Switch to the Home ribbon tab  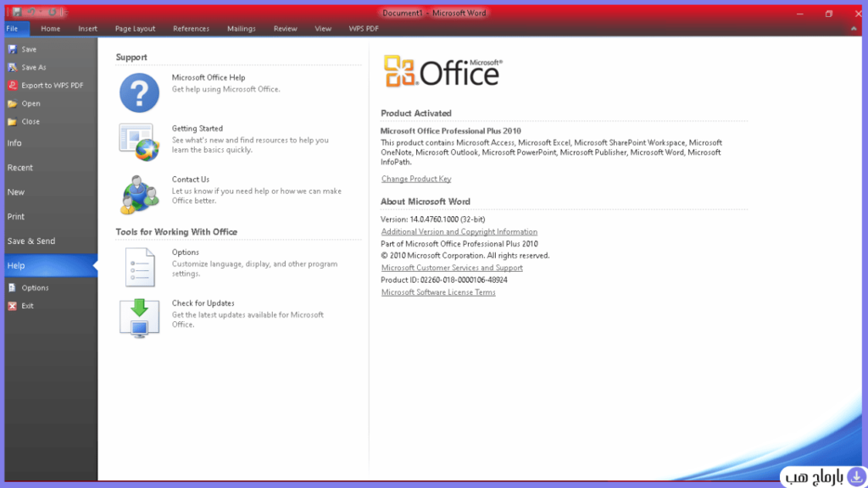(50, 29)
